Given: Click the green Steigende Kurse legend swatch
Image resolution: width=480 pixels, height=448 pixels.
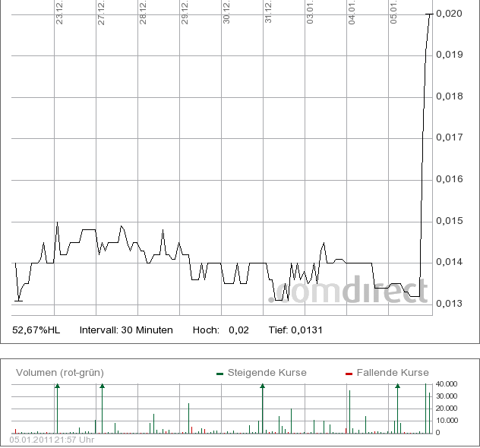Looking at the screenshot, I should [219, 373].
